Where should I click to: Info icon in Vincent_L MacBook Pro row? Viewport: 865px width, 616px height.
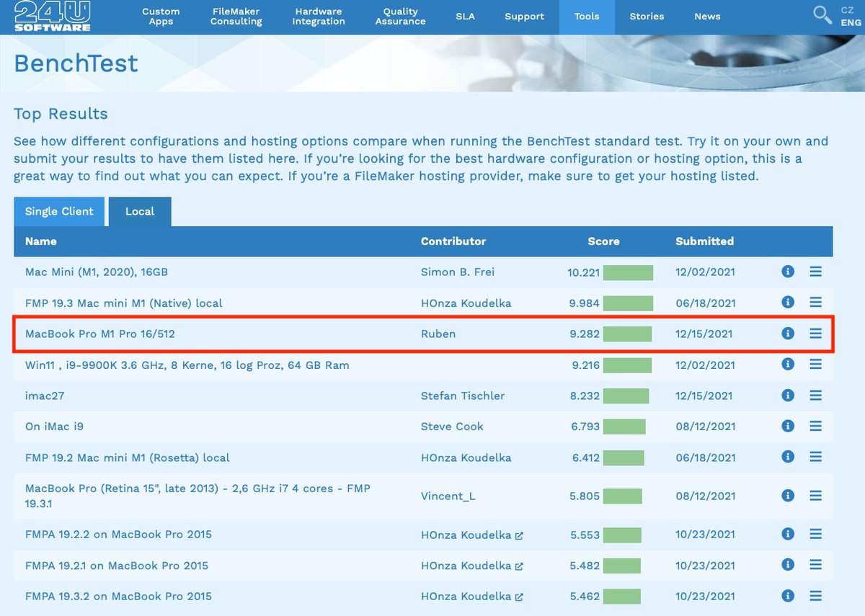click(788, 496)
